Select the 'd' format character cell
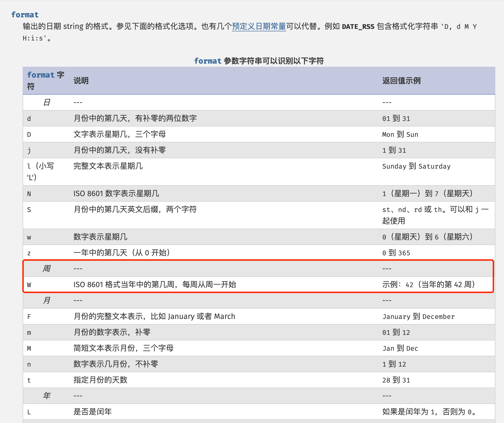 point(29,119)
